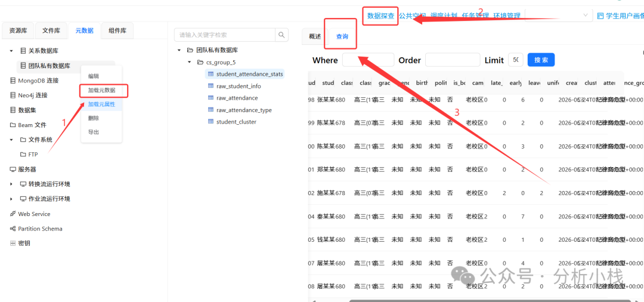Viewport: 644px width, 302px height.
Task: Select the student_cluster table
Action: coord(236,122)
